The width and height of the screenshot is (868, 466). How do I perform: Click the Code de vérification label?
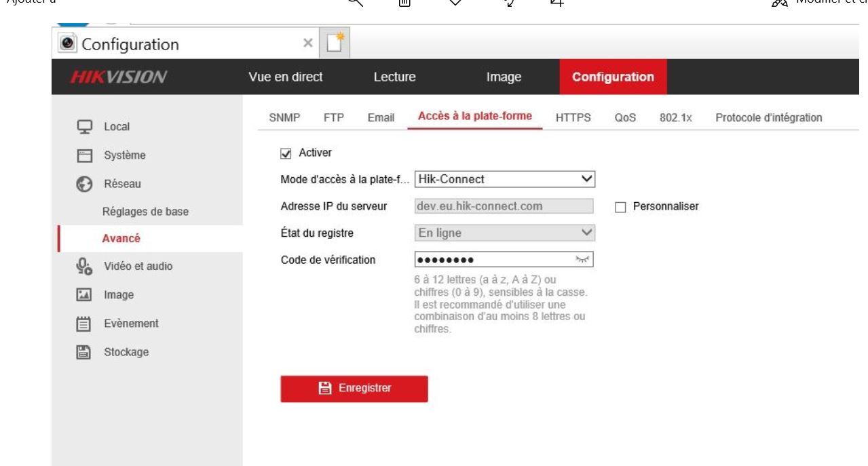[328, 260]
